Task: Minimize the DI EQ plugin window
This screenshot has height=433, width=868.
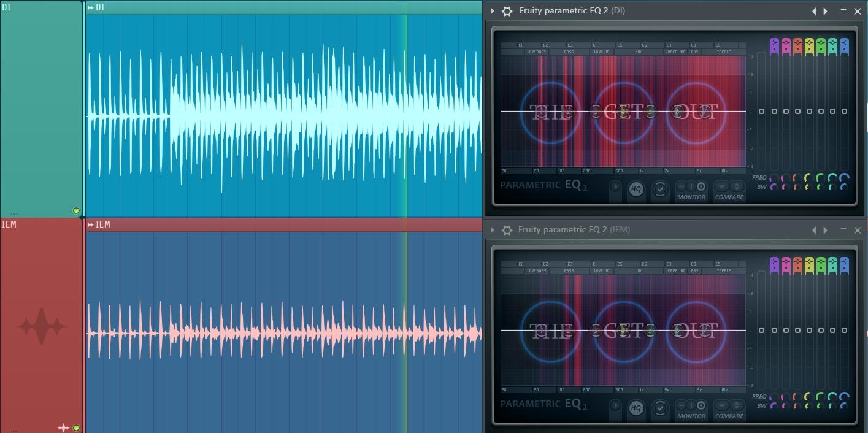Action: point(843,10)
